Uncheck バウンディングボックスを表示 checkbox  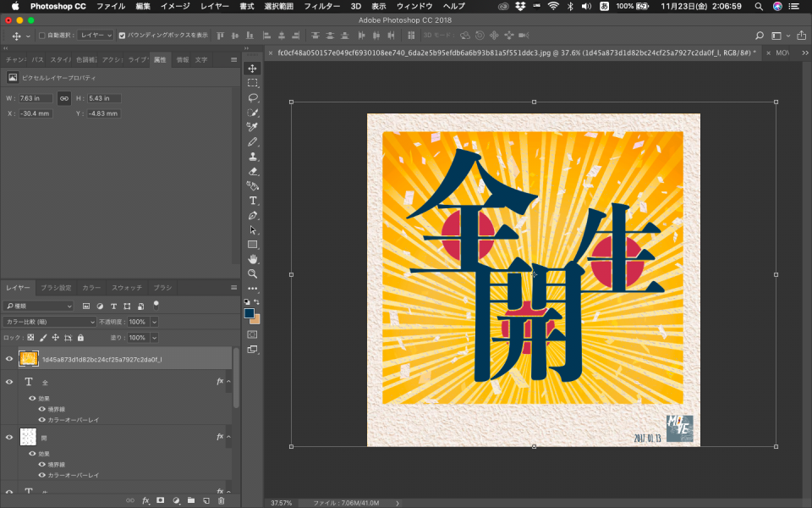tap(122, 36)
